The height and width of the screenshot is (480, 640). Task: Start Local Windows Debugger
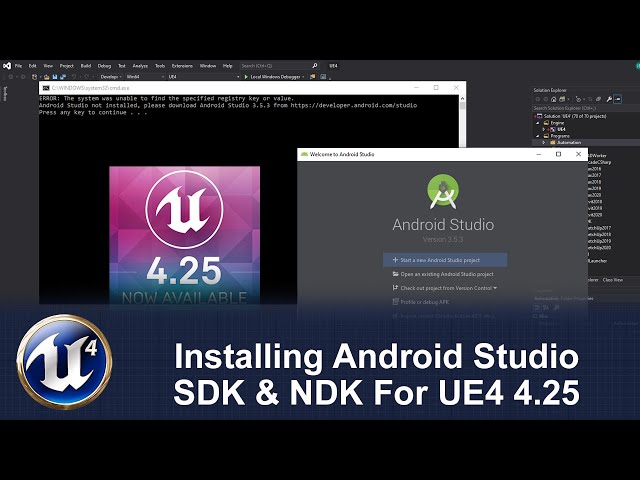(x=272, y=76)
